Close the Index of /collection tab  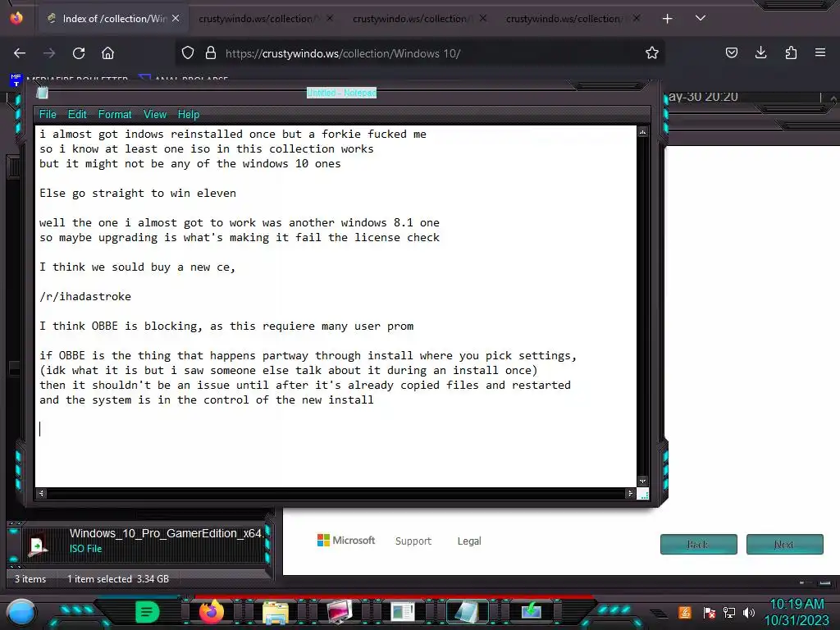coord(176,19)
